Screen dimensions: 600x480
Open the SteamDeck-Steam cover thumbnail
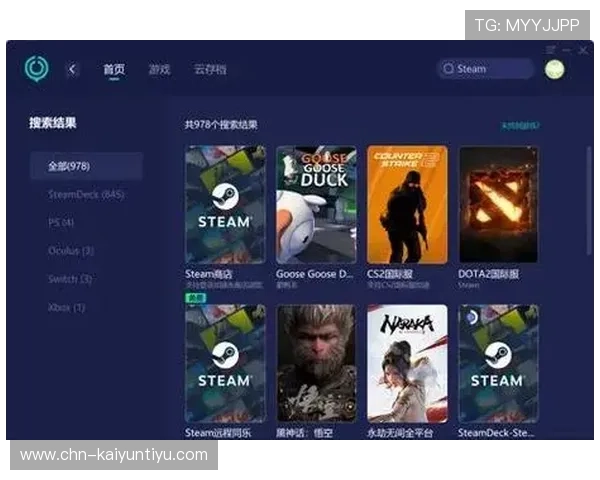498,364
